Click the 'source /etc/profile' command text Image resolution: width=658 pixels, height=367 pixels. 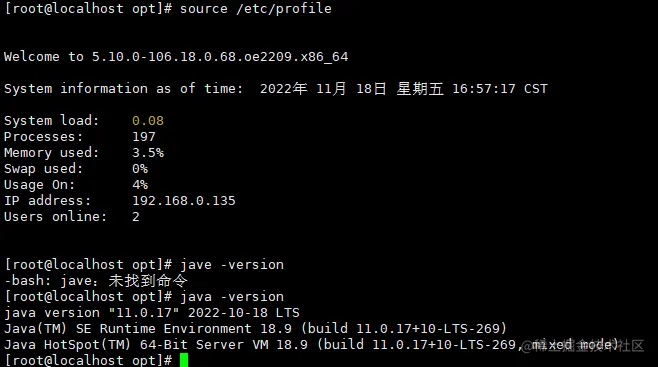click(x=256, y=9)
